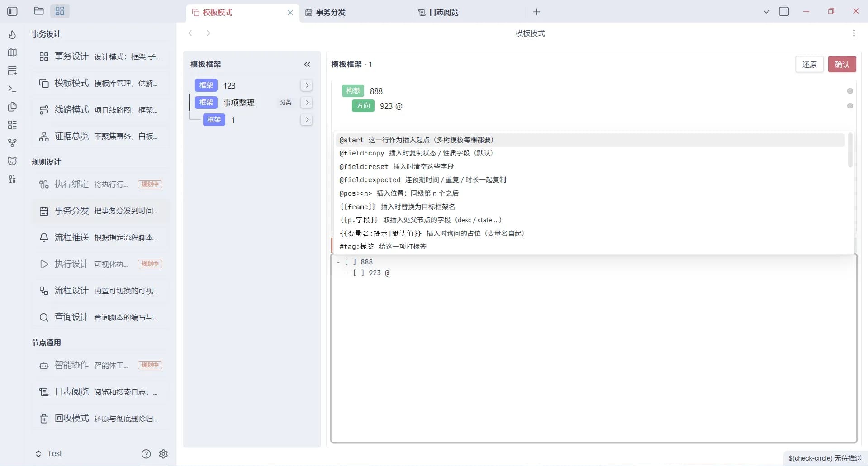Click the flame icon in left ribbon

[12, 35]
